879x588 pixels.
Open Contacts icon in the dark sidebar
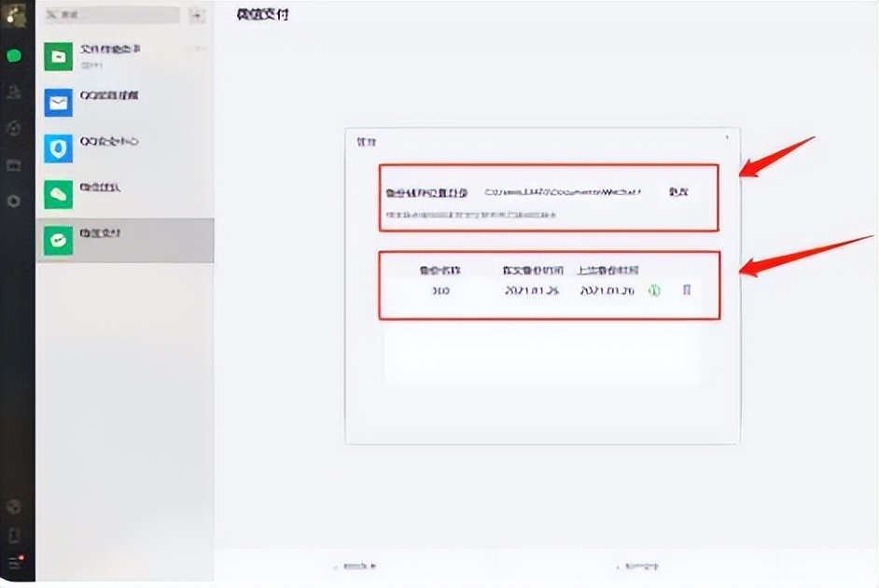click(x=14, y=92)
